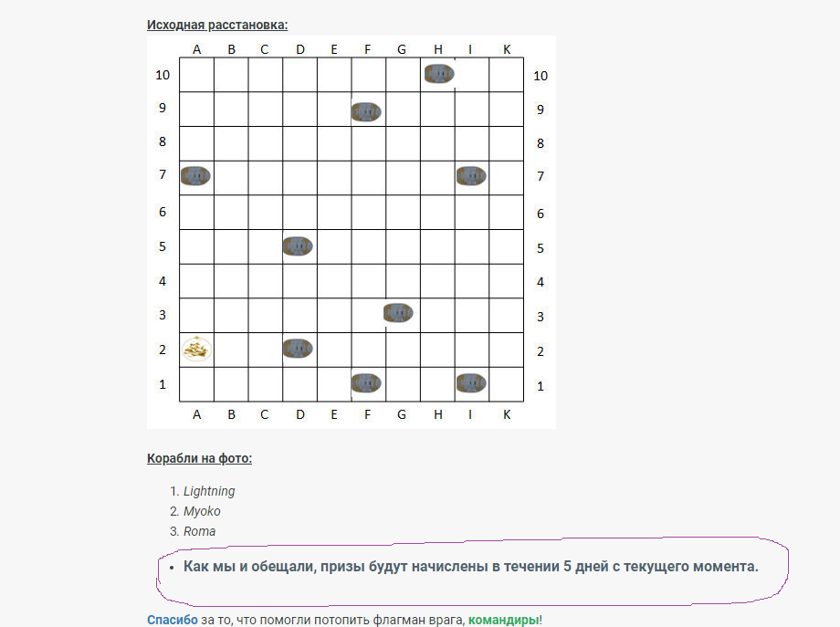Select the ship in cell F1
This screenshot has width=840, height=627.
[x=366, y=383]
